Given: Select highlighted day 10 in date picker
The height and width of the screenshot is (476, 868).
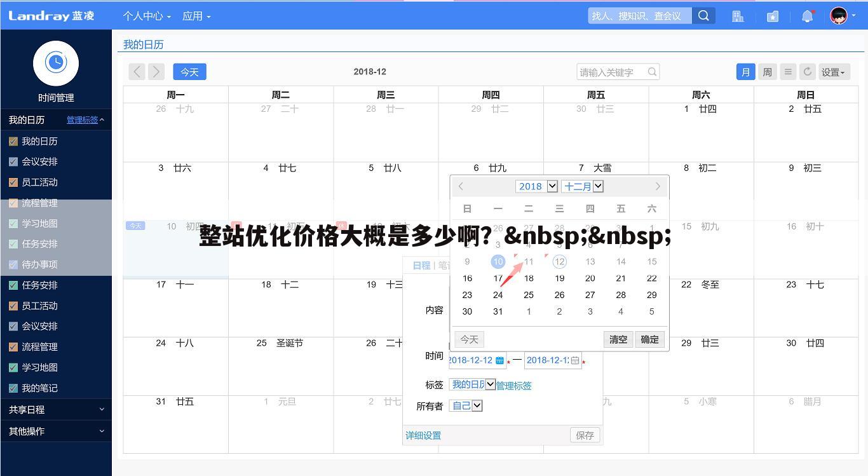Looking at the screenshot, I should pyautogui.click(x=498, y=261).
